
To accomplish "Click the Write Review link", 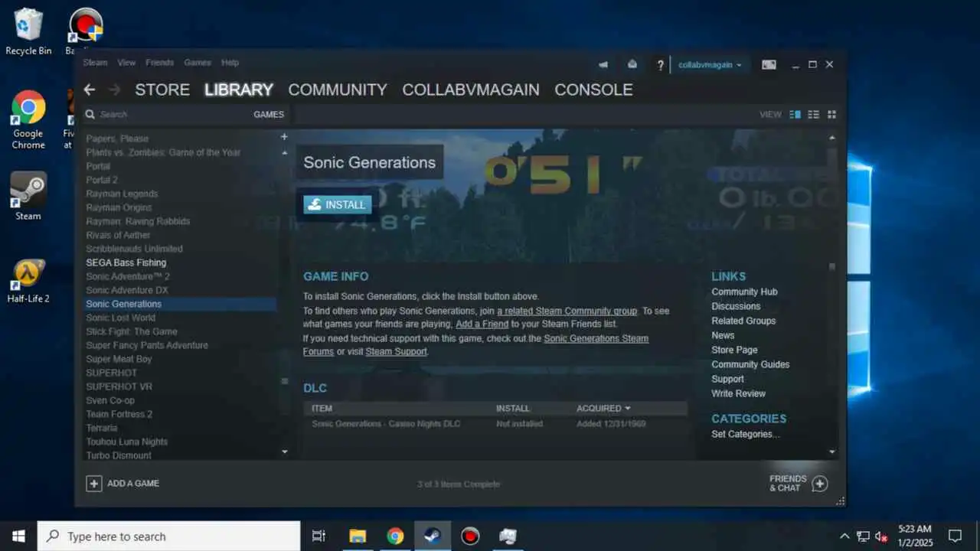I will (738, 393).
